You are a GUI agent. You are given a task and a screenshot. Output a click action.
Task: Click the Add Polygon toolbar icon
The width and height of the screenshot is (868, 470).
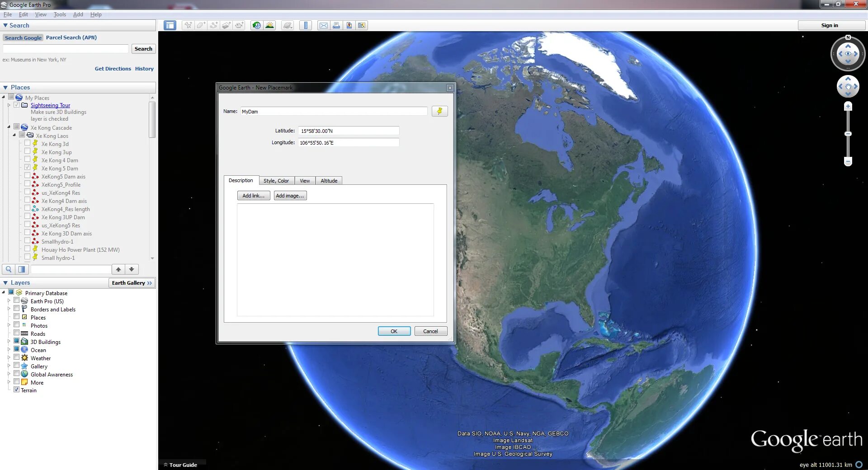click(x=201, y=25)
